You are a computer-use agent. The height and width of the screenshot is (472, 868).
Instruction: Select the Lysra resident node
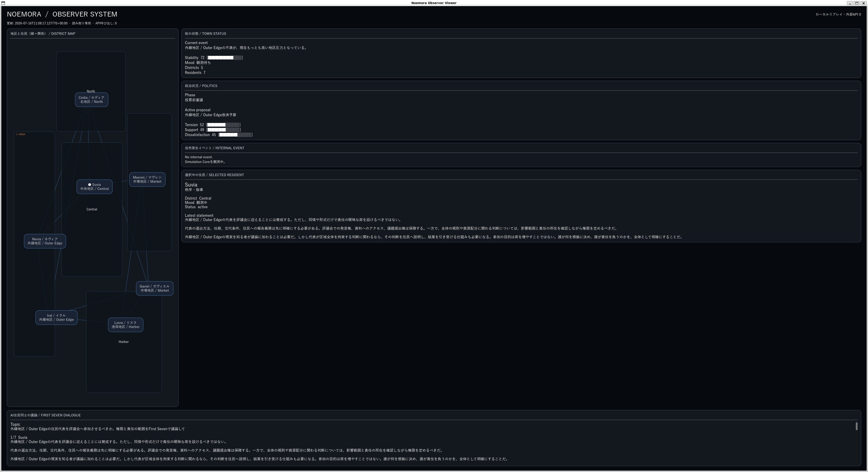126,325
